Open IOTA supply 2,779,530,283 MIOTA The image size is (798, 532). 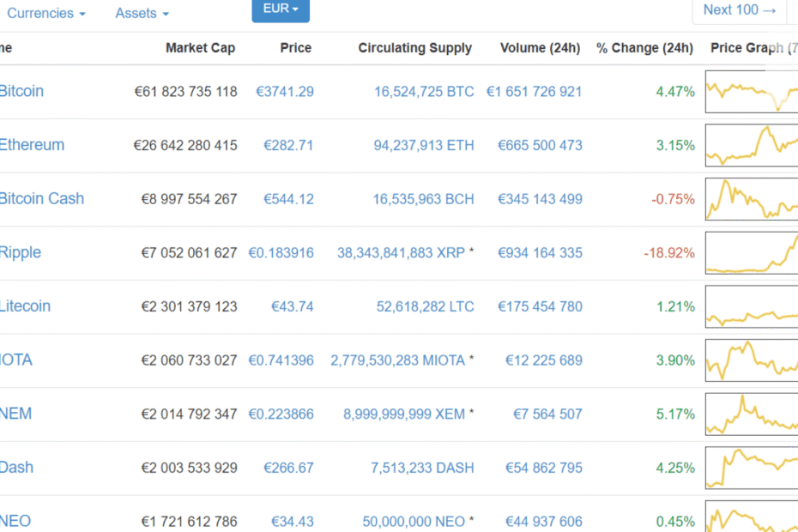coord(398,360)
